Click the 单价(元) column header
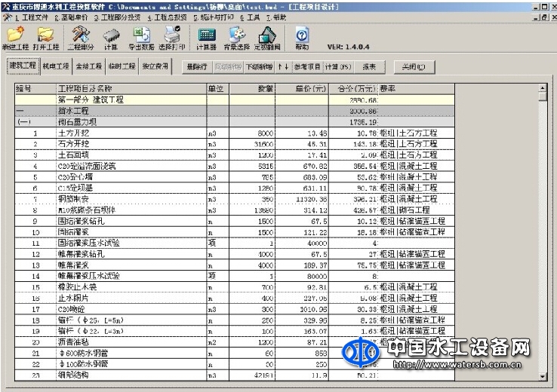557x392 pixels. point(302,89)
